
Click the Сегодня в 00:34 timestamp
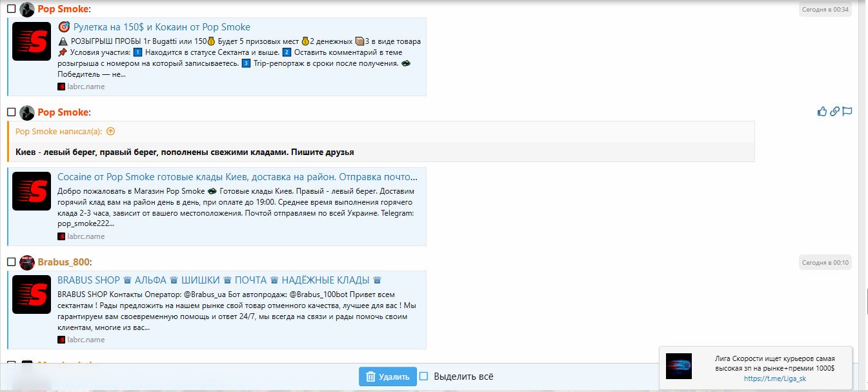(825, 10)
